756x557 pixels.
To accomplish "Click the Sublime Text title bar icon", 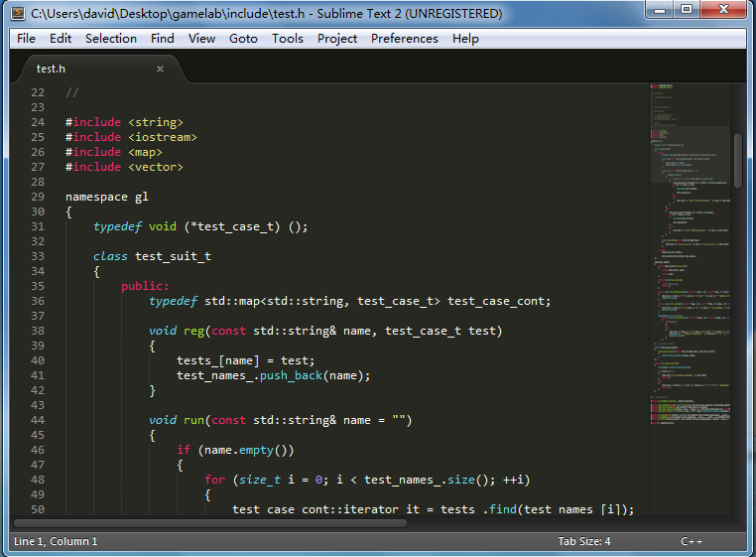I will tap(17, 14).
